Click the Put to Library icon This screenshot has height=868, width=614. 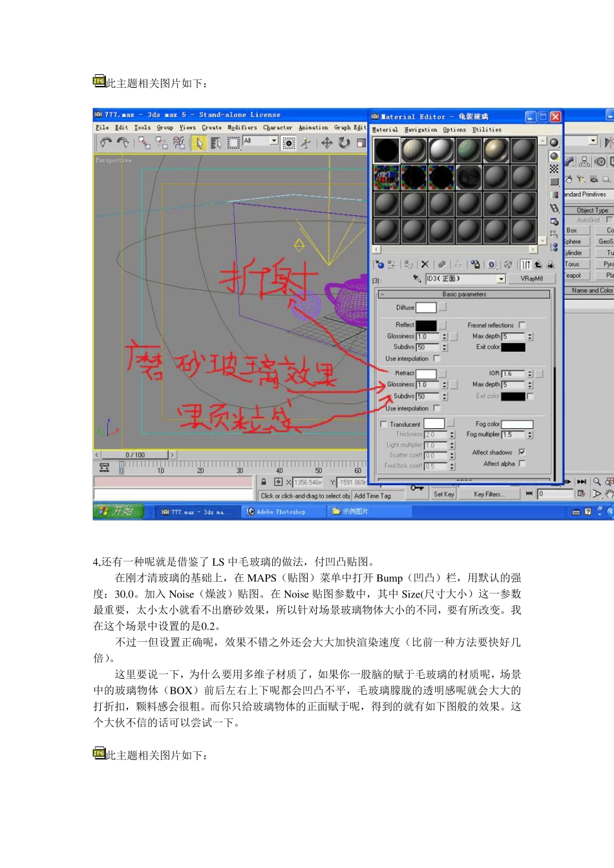pyautogui.click(x=475, y=264)
